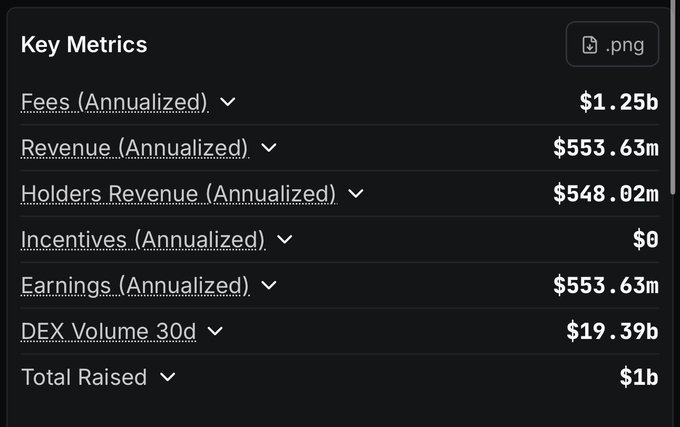
Task: Click the Revenue (Annualized) label
Action: [x=134, y=148]
